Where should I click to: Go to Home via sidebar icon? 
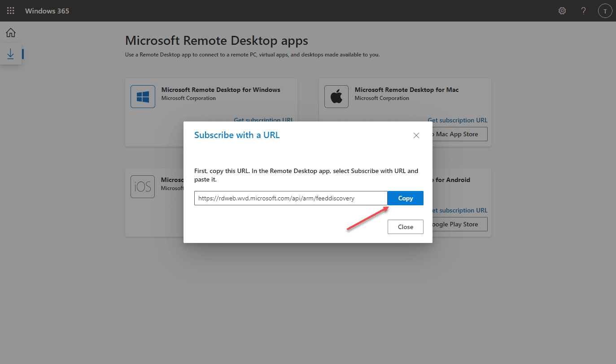tap(11, 33)
